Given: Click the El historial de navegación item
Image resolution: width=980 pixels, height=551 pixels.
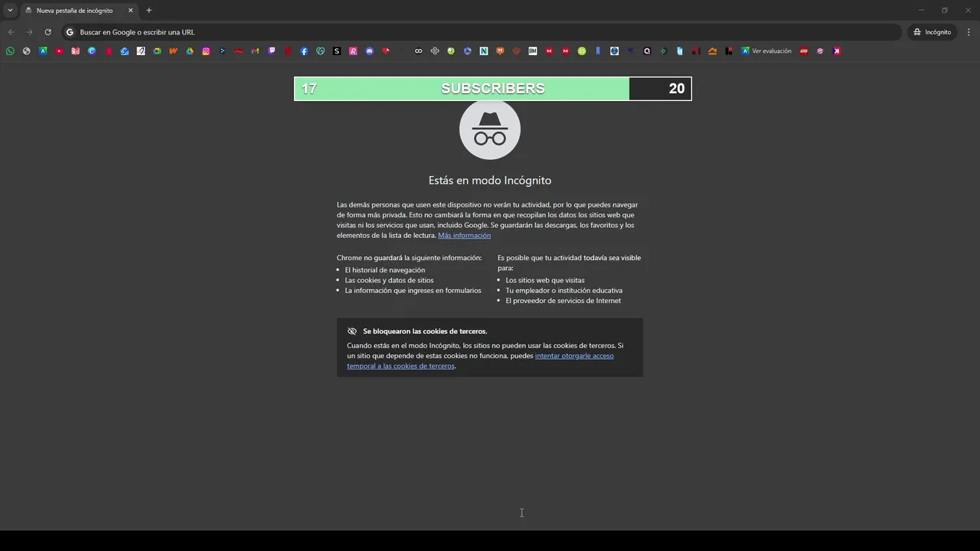Looking at the screenshot, I should pos(385,270).
